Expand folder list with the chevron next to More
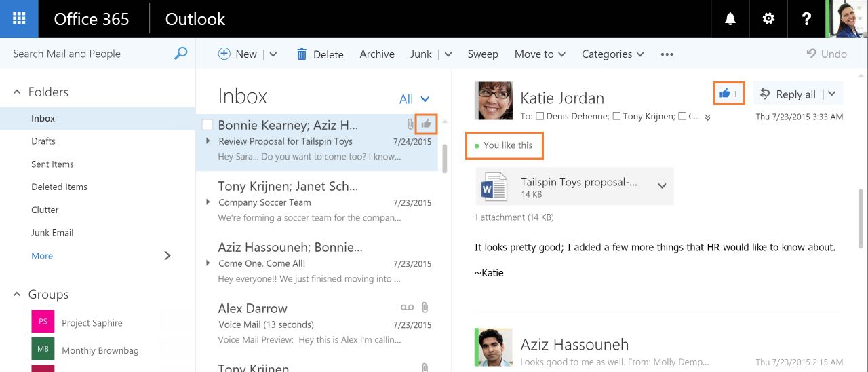The image size is (868, 372). pyautogui.click(x=167, y=256)
